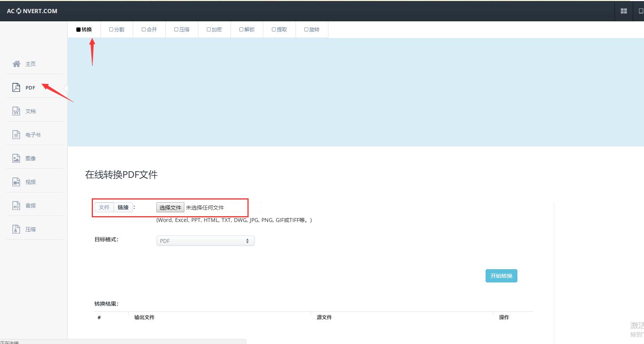The image size is (644, 344).
Task: Open the 图像 conversion section
Action: pyautogui.click(x=31, y=159)
